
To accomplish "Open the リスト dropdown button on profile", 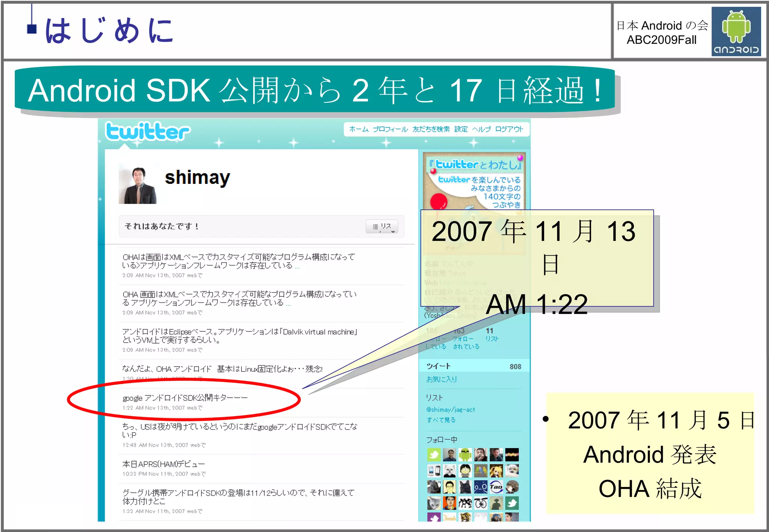I will point(382,226).
